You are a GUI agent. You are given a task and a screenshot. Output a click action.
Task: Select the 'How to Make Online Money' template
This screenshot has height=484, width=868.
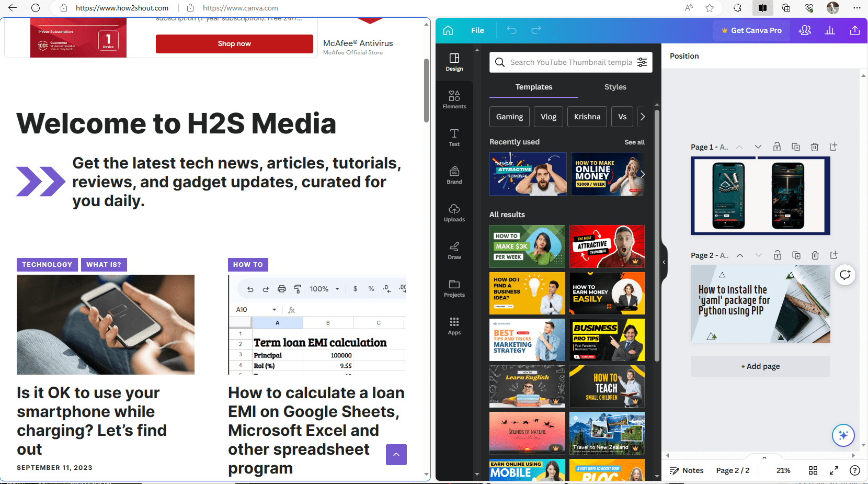[607, 174]
